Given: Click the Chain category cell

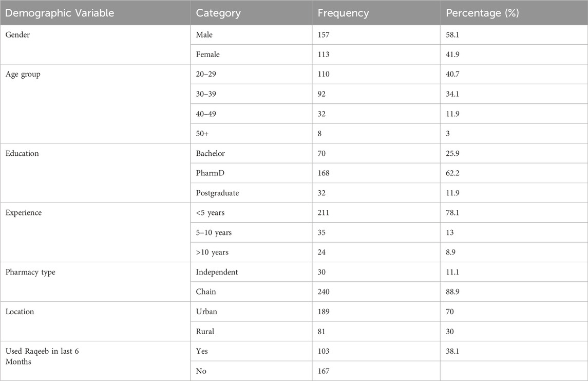Looking at the screenshot, I should [x=206, y=292].
